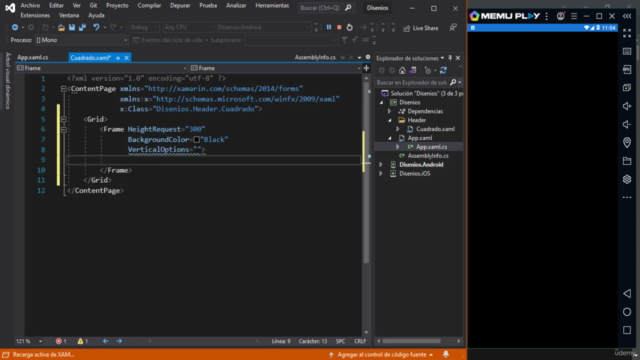Open the Extensiones menu
The height and width of the screenshot is (360, 640).
tap(35, 16)
